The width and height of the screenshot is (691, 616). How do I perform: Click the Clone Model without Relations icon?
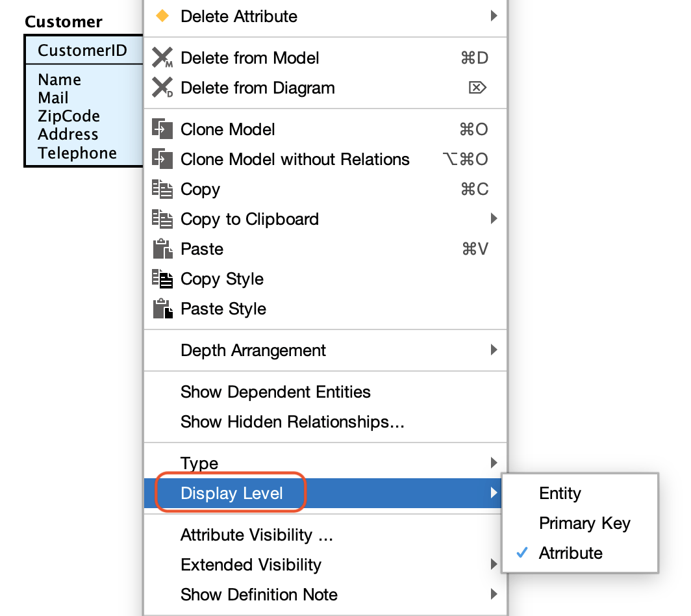pyautogui.click(x=162, y=159)
